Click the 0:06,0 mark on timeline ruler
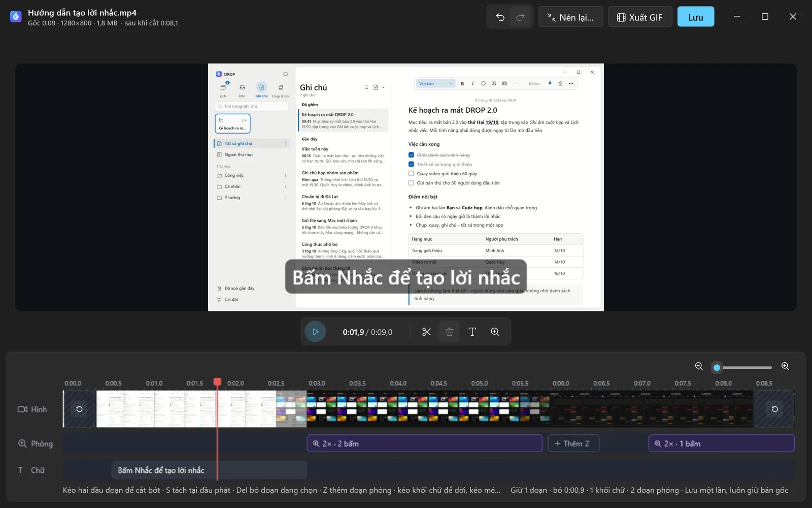This screenshot has width=812, height=508. (561, 383)
